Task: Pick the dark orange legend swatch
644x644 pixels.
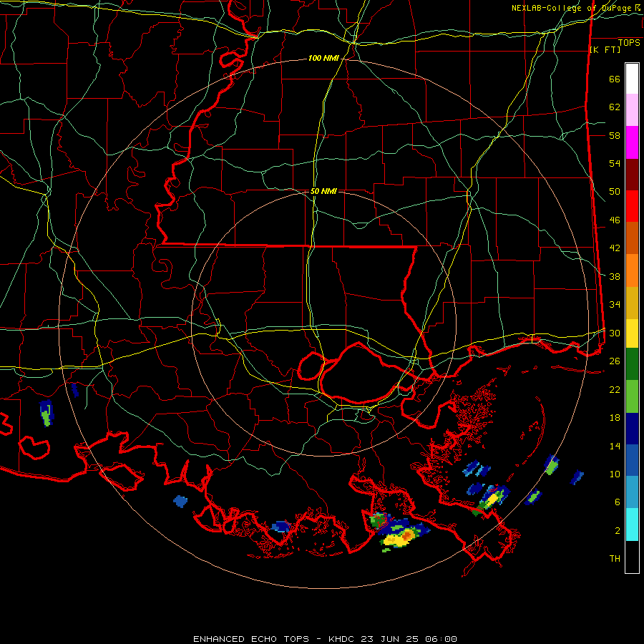Action: tap(632, 238)
